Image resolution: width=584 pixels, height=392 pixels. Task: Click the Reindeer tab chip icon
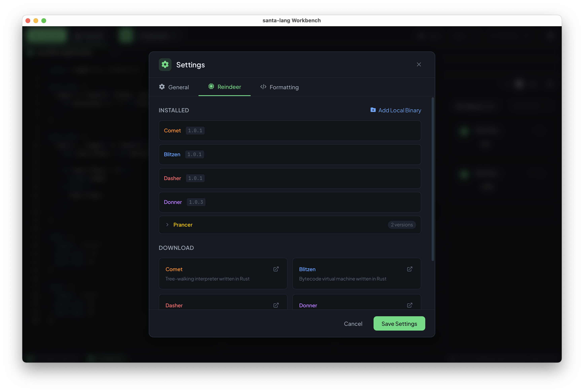coord(211,86)
